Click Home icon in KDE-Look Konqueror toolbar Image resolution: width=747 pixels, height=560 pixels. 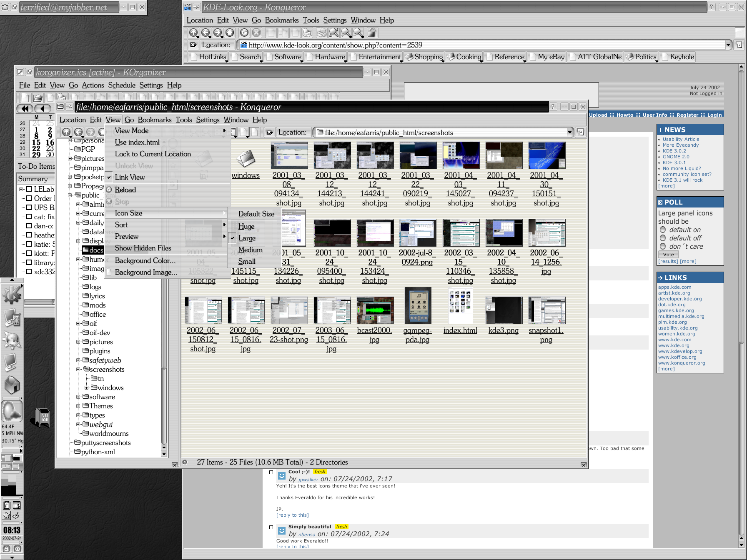click(230, 32)
